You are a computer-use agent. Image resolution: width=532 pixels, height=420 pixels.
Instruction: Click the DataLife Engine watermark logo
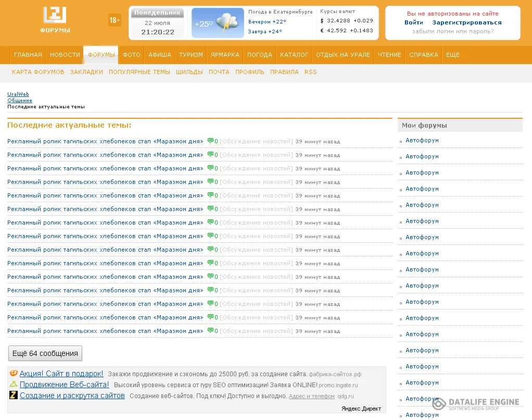click(x=476, y=404)
